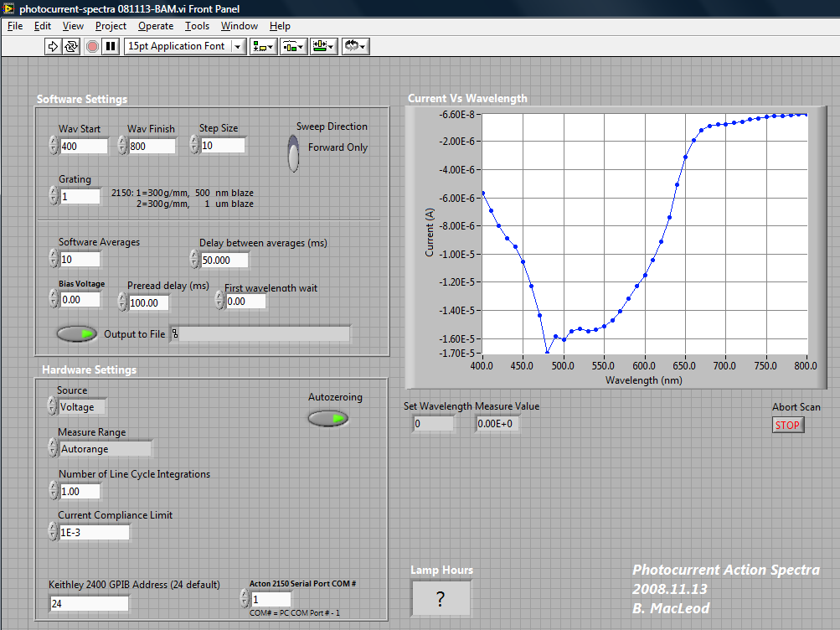840x630 pixels.
Task: Flip the Sweep Direction switch
Action: point(293,155)
